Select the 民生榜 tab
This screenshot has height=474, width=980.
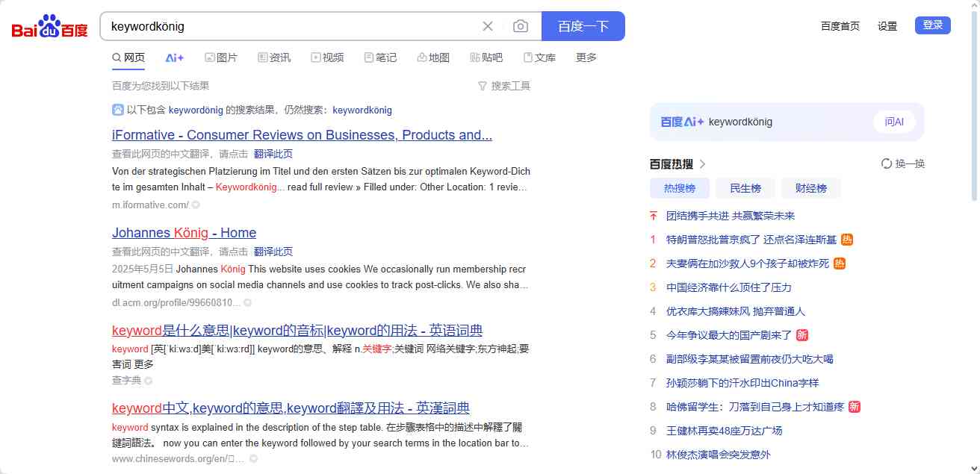coord(745,188)
